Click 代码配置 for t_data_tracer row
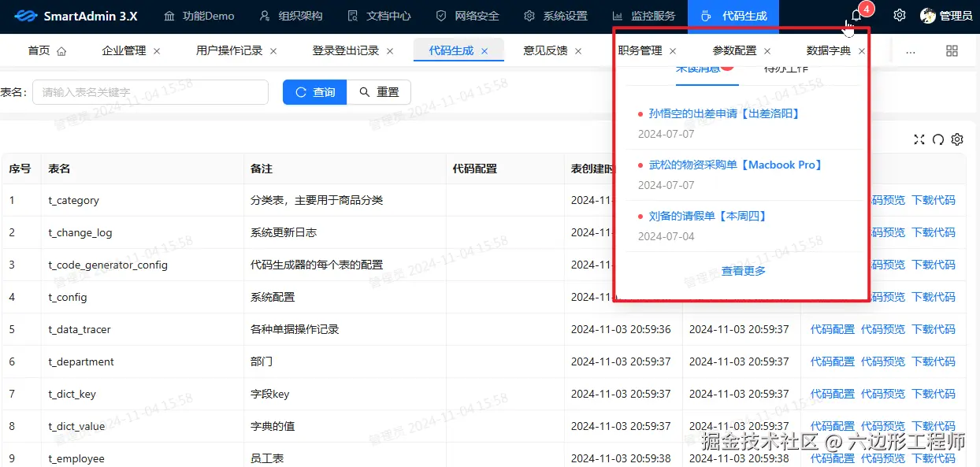Image resolution: width=980 pixels, height=467 pixels. [x=833, y=329]
